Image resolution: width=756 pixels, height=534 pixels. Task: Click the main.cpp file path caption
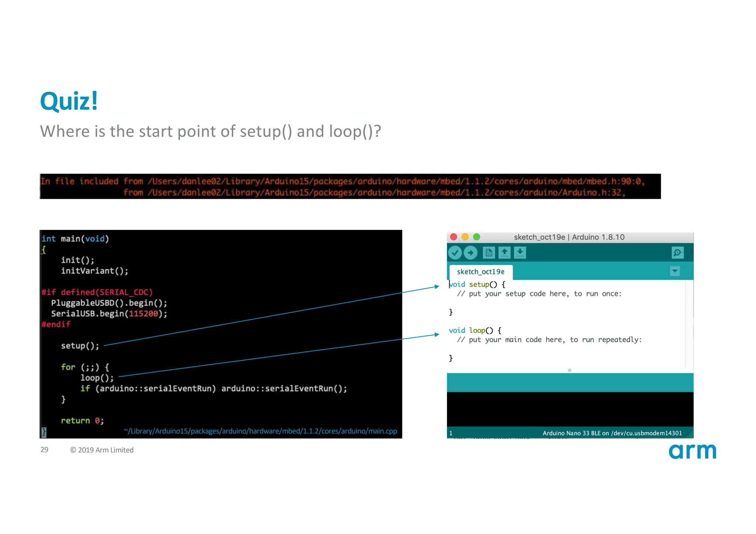260,431
